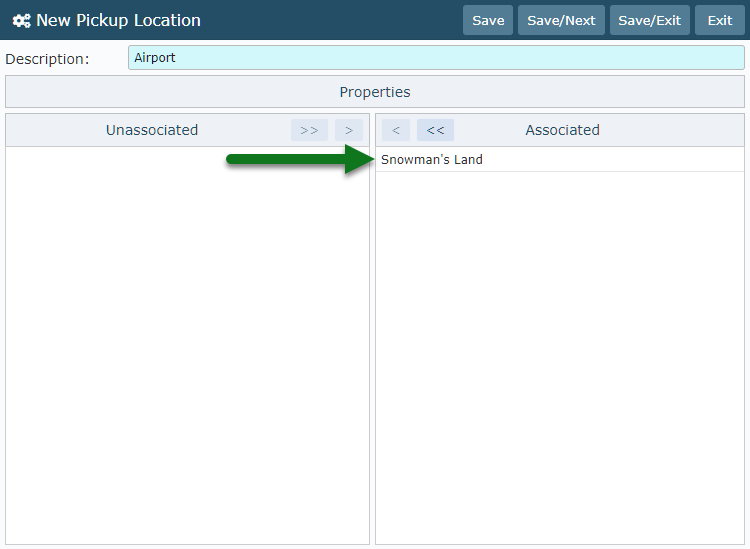Screen dimensions: 750x549
Task: Move all properties to Associated (>>)
Action: pyautogui.click(x=309, y=130)
